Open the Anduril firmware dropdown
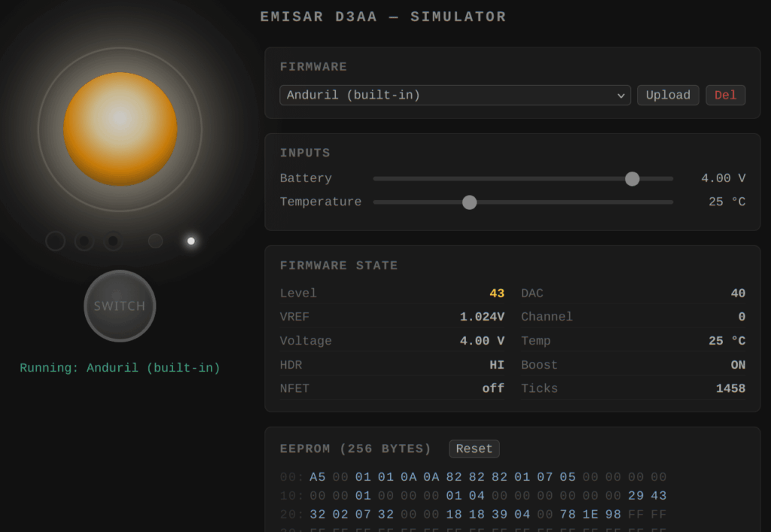The width and height of the screenshot is (771, 532). [455, 95]
